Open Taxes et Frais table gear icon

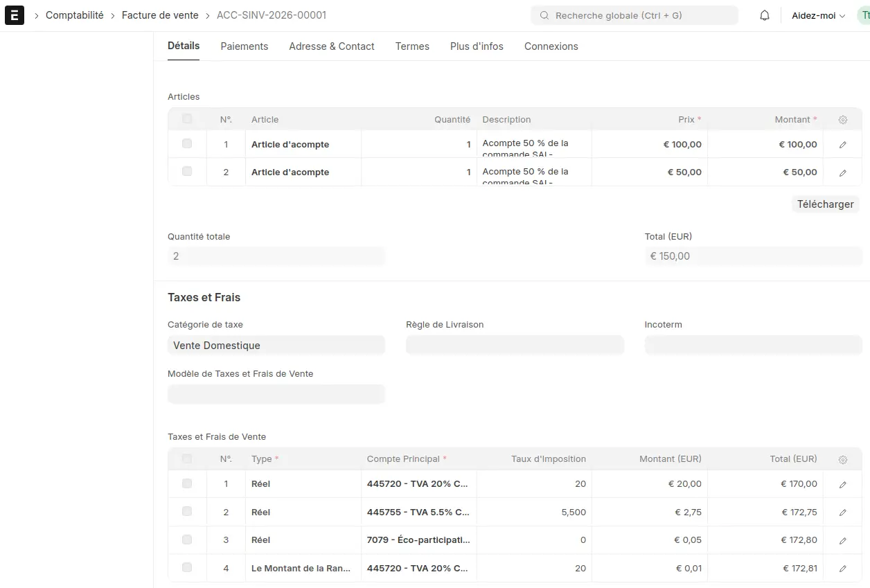pyautogui.click(x=843, y=459)
